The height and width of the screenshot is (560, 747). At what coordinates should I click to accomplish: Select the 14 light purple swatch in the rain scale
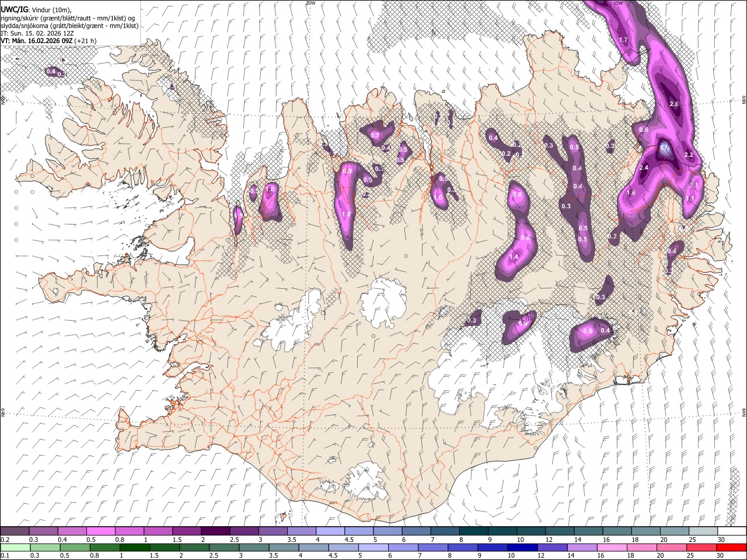tap(582, 547)
